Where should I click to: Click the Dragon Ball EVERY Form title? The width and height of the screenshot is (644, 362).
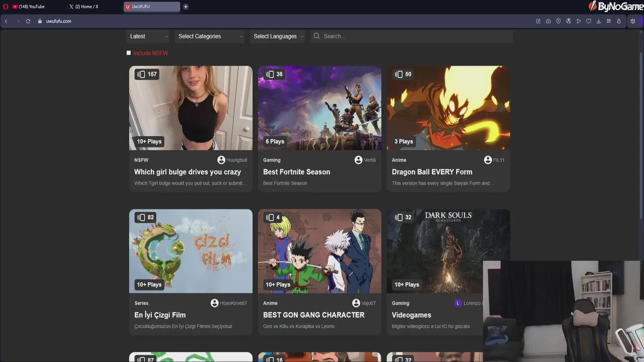[432, 172]
